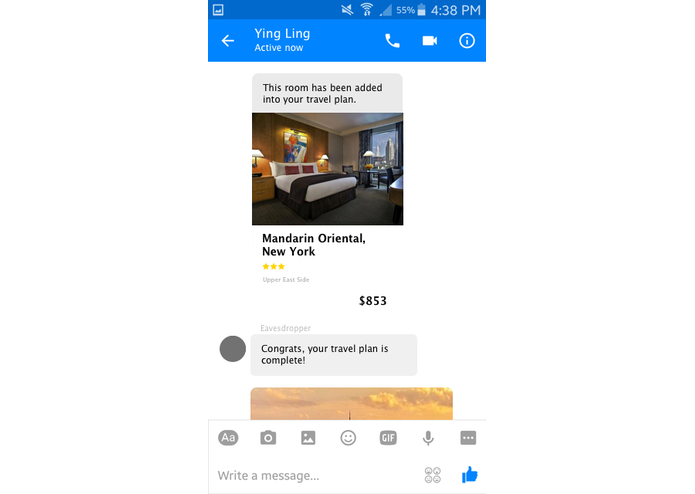Tap the room added to travel plan message
The image size is (695, 494).
coord(327,93)
